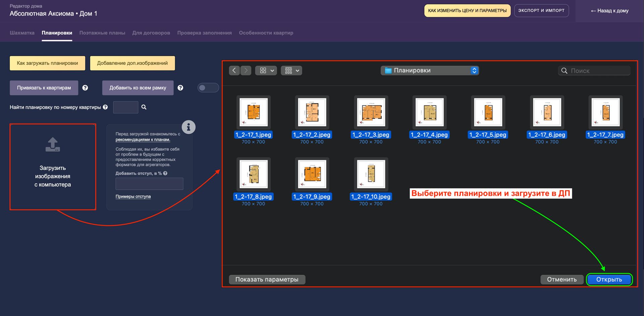Click help icon next to Добавить отступ
The width and height of the screenshot is (644, 316).
pos(165,173)
